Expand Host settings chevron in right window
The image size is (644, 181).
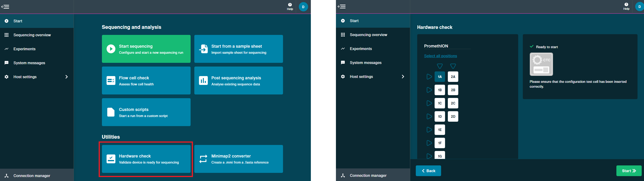pos(403,77)
